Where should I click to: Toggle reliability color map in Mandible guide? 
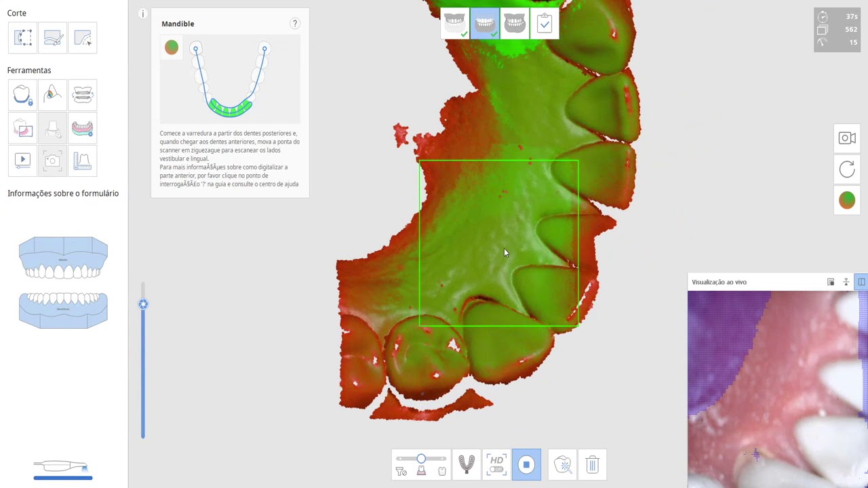click(x=172, y=47)
